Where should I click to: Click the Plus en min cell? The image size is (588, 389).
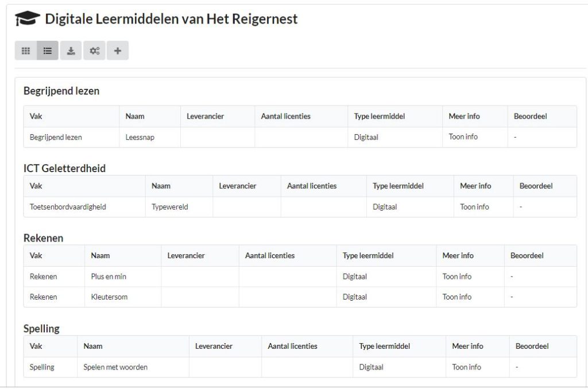123,277
